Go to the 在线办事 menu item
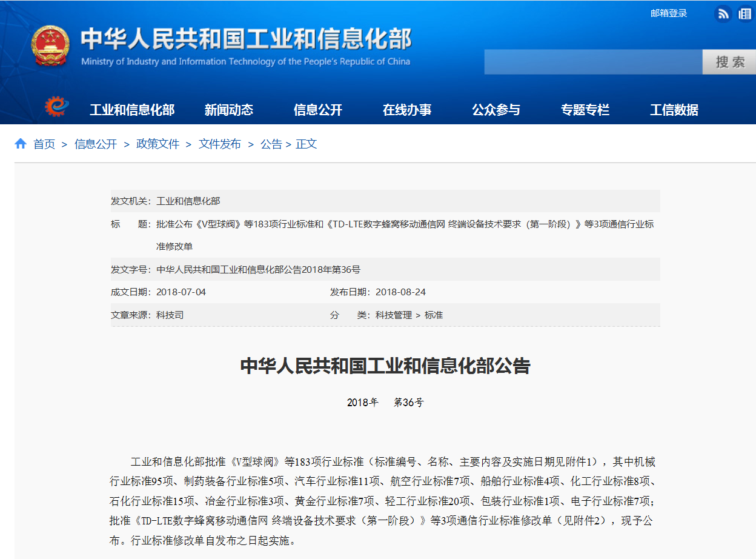 pyautogui.click(x=407, y=110)
